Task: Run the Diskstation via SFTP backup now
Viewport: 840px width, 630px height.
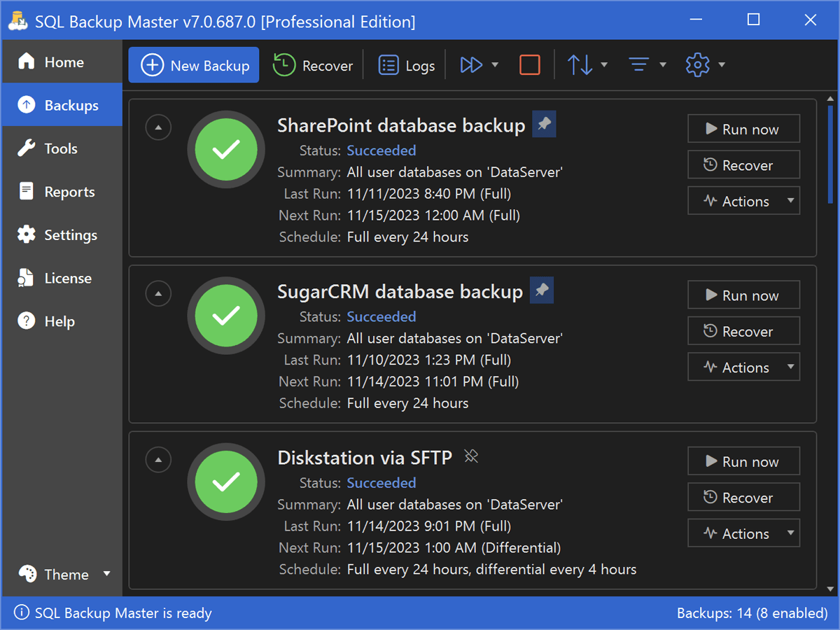Action: point(743,461)
